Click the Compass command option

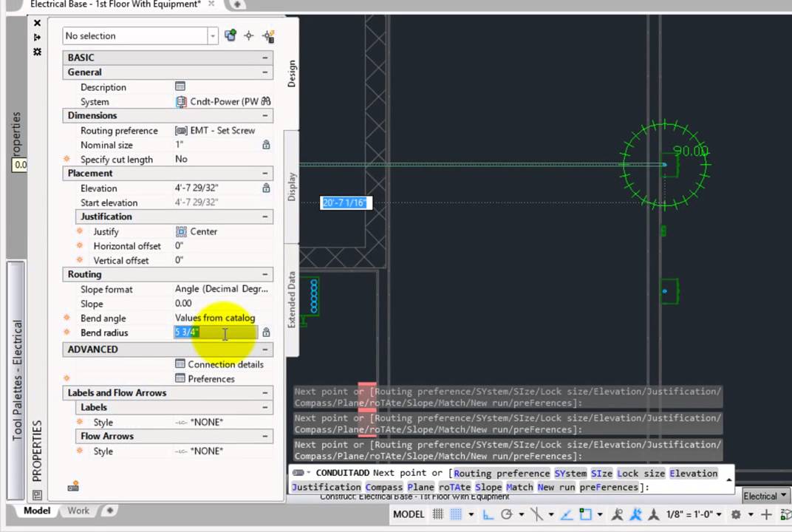click(x=384, y=487)
